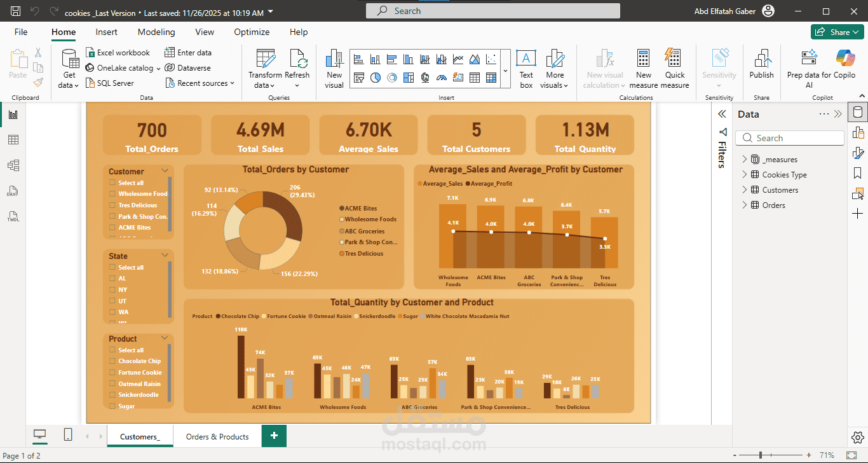This screenshot has width=868, height=463.
Task: Switch to Orders & Products page
Action: coord(217,436)
